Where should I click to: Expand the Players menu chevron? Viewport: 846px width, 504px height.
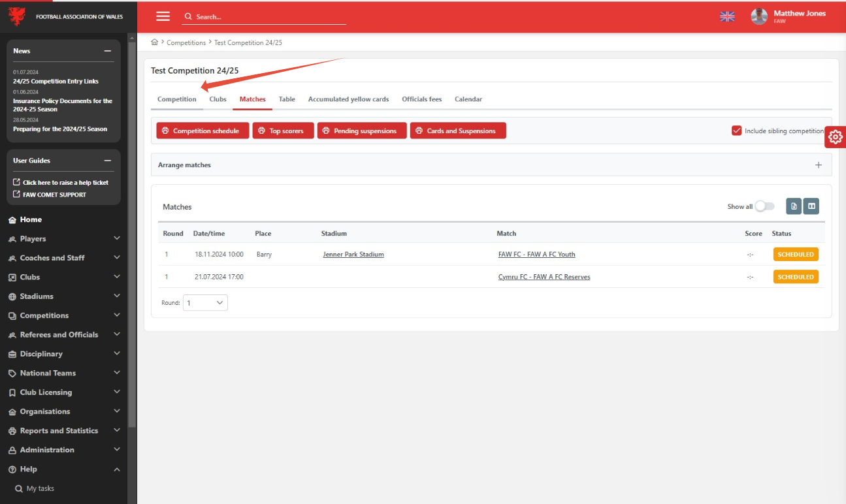tap(117, 238)
